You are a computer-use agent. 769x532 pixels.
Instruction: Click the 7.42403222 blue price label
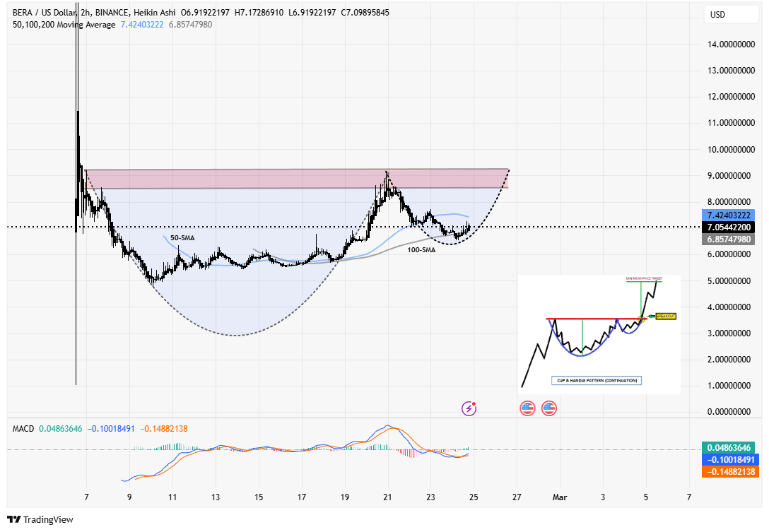[x=729, y=215]
